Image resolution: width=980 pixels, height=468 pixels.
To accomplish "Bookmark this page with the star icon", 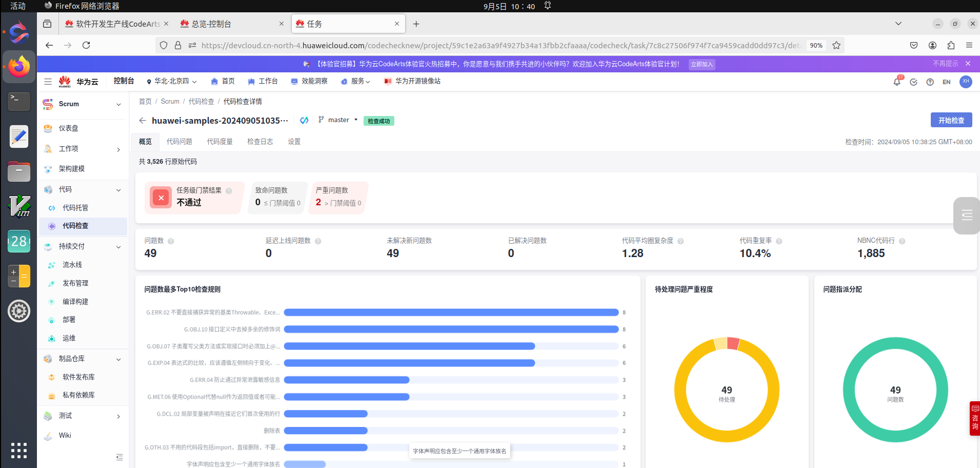I will (x=836, y=45).
